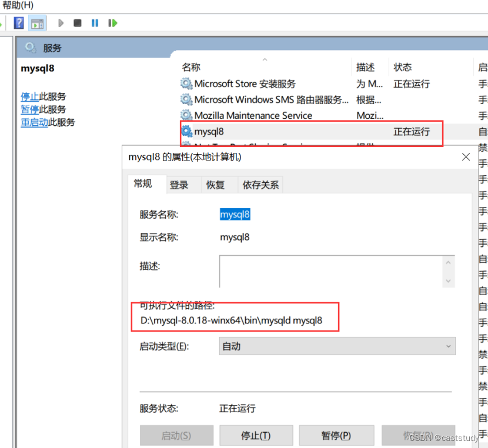This screenshot has height=448, width=488.
Task: Restart the service using the restart toolbar icon
Action: pos(112,23)
